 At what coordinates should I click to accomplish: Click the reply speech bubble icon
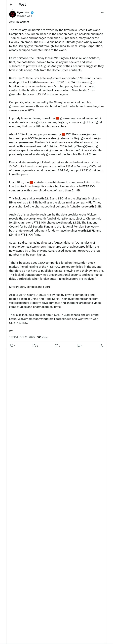pos(12,346)
